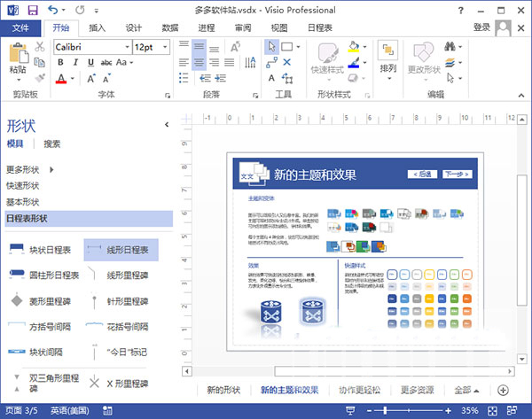Switch to the Data tab
This screenshot has width=532, height=419.
(170, 28)
